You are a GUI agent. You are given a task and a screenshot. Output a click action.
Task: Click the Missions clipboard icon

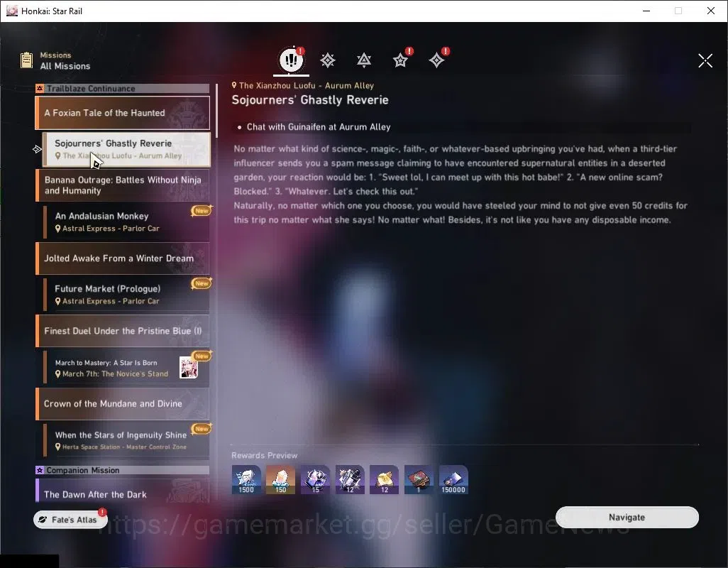26,60
